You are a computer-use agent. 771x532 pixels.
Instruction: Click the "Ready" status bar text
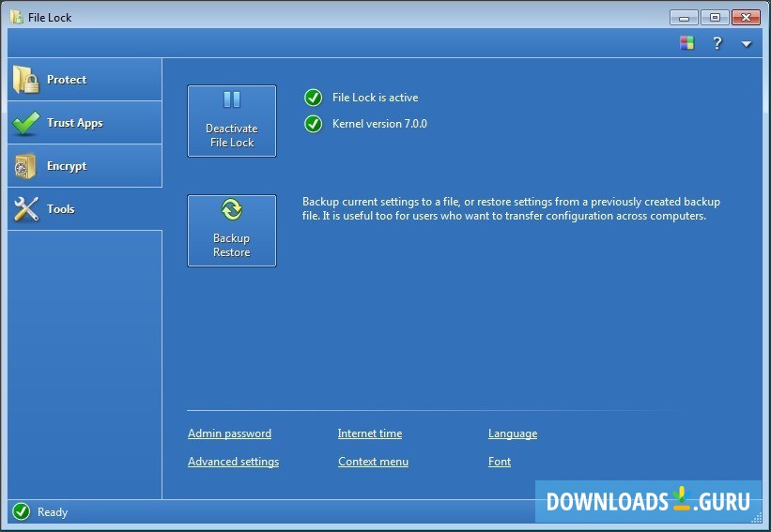(53, 512)
